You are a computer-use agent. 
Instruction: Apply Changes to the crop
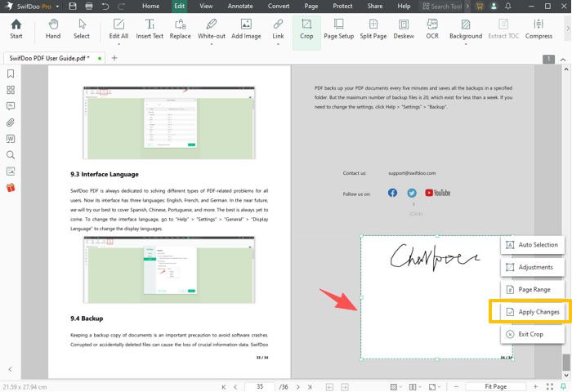[533, 312]
